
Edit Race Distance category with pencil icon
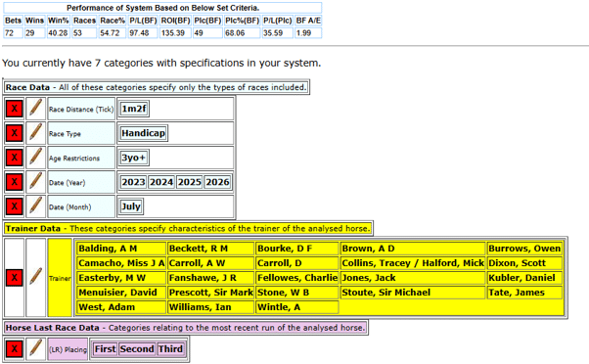click(x=35, y=109)
